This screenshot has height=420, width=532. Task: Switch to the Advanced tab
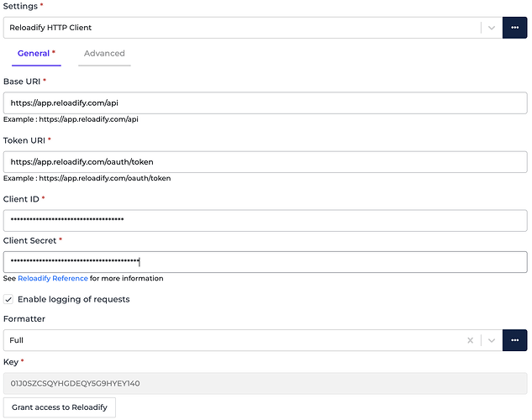[x=104, y=54]
